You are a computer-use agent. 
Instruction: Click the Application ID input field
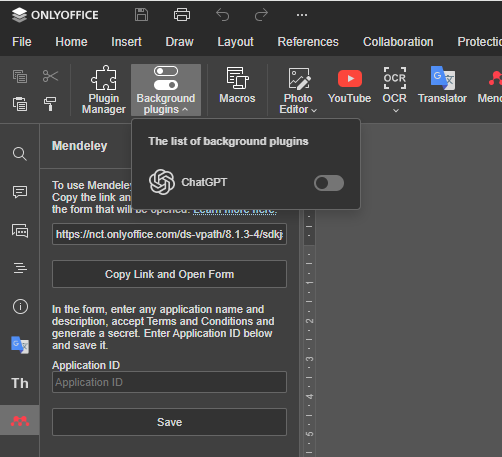(x=169, y=382)
